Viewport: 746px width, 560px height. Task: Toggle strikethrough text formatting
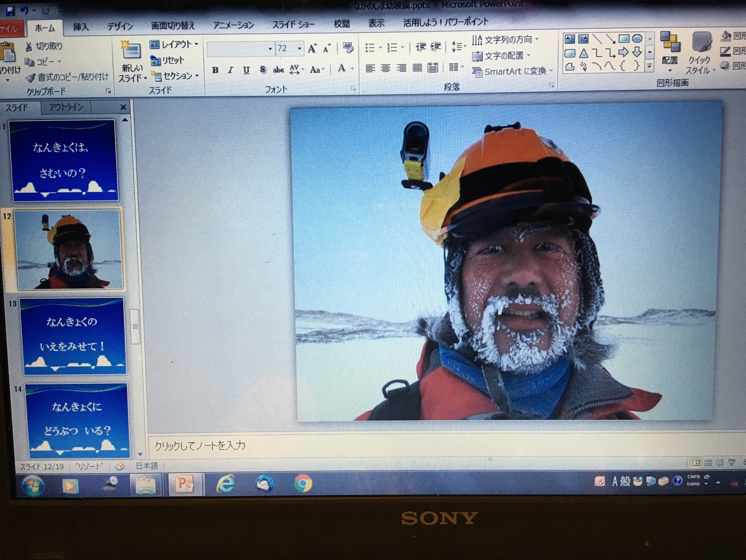(278, 70)
